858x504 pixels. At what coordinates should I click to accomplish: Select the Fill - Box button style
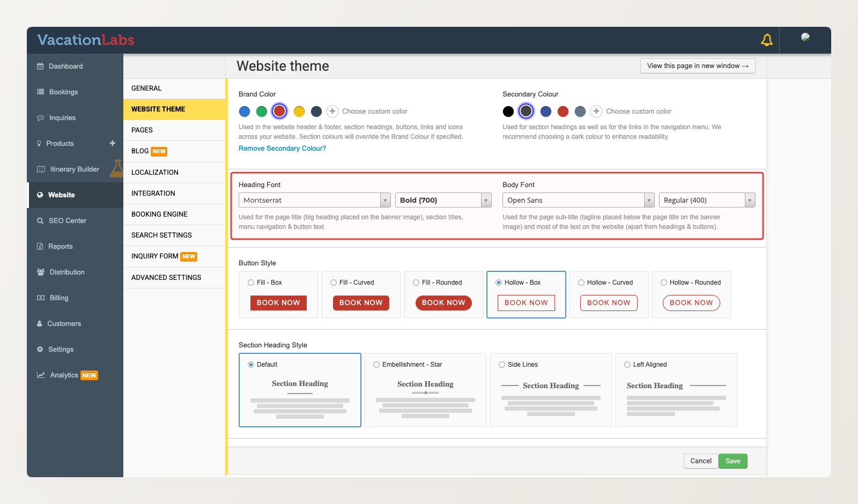click(251, 283)
